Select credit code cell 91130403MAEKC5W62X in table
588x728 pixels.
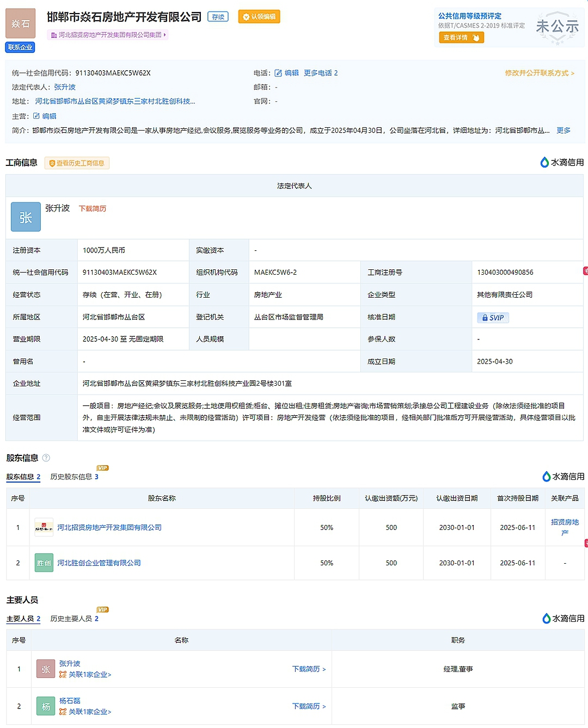coord(120,273)
